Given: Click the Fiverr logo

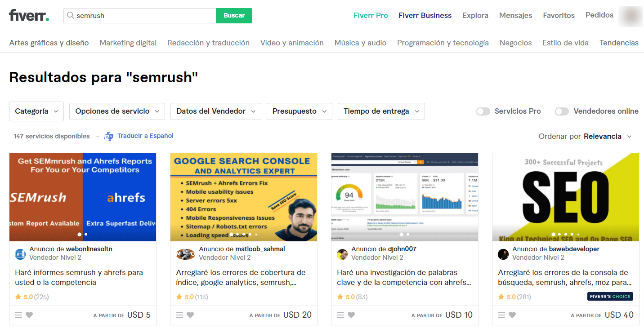Looking at the screenshot, I should (29, 15).
